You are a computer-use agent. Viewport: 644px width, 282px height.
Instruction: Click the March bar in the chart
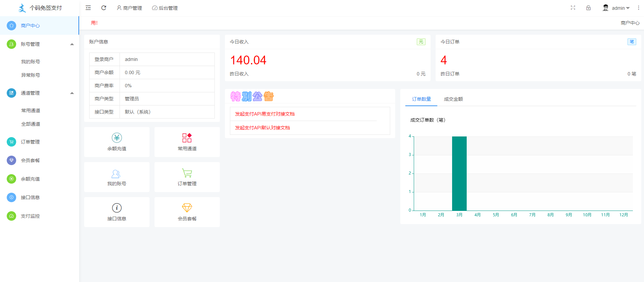point(459,174)
